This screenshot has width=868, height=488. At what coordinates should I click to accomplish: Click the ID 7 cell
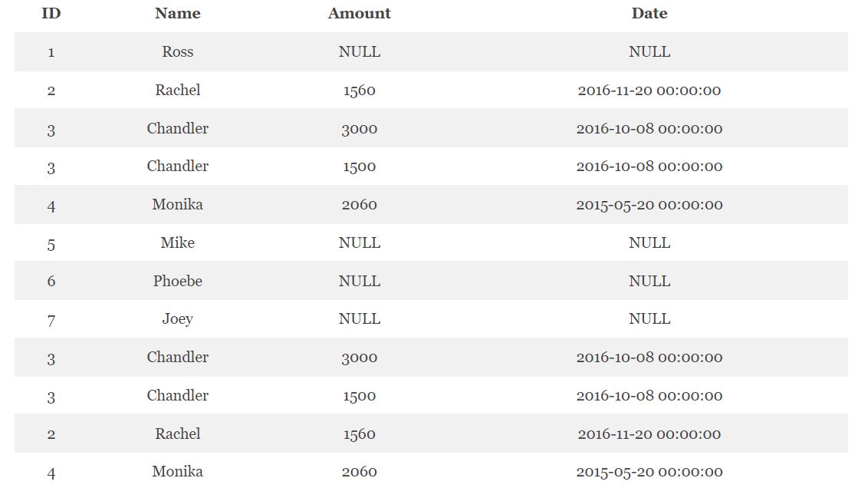point(51,321)
